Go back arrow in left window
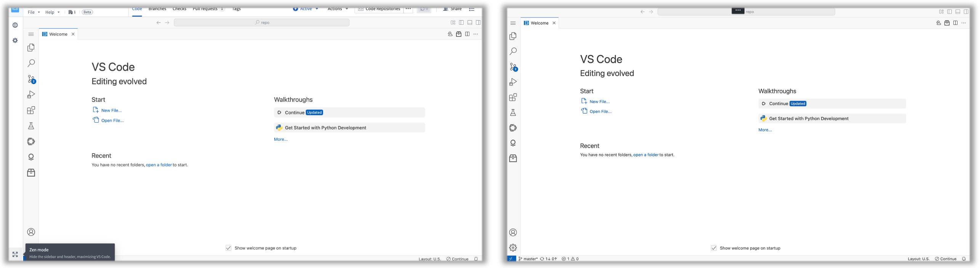Image resolution: width=980 pixels, height=268 pixels. (159, 22)
